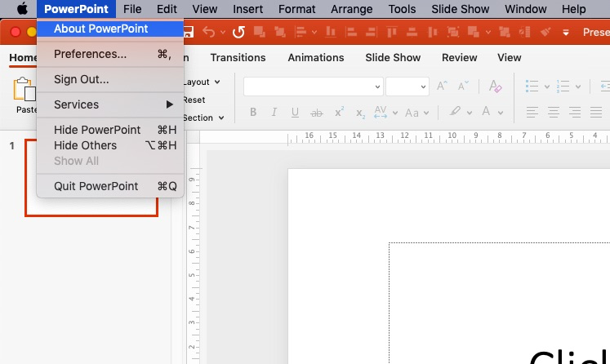Click the Customize Quick Access Toolbar arrow
Viewport: 610px width, 364px height.
click(x=566, y=33)
